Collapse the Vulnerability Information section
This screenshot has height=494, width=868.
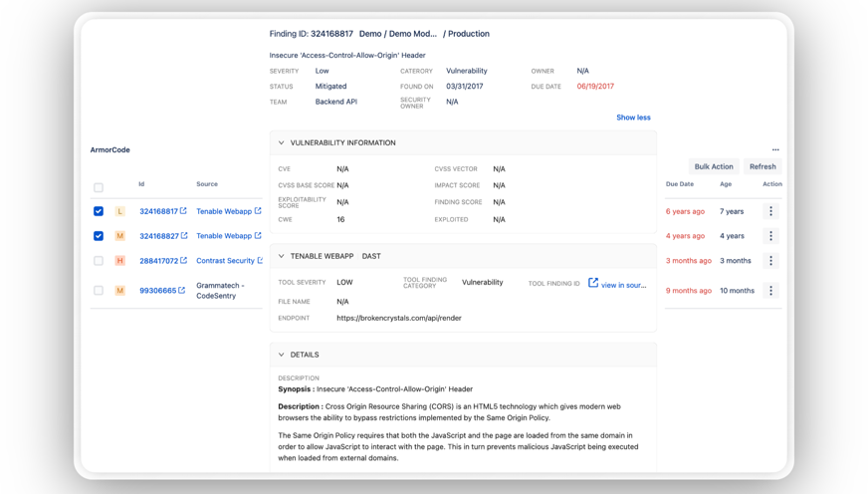pos(282,143)
